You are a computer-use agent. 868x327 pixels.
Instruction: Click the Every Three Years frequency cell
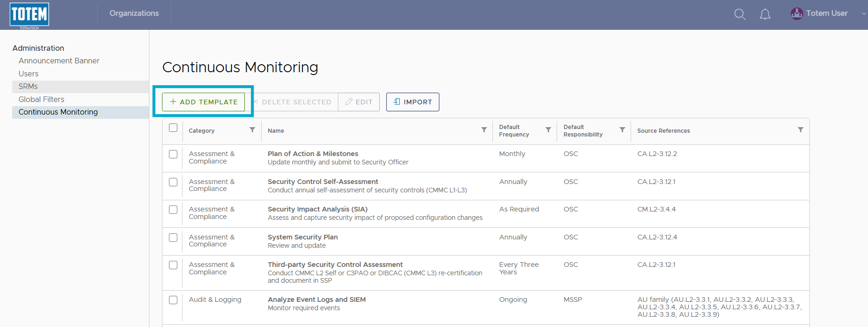click(x=519, y=268)
